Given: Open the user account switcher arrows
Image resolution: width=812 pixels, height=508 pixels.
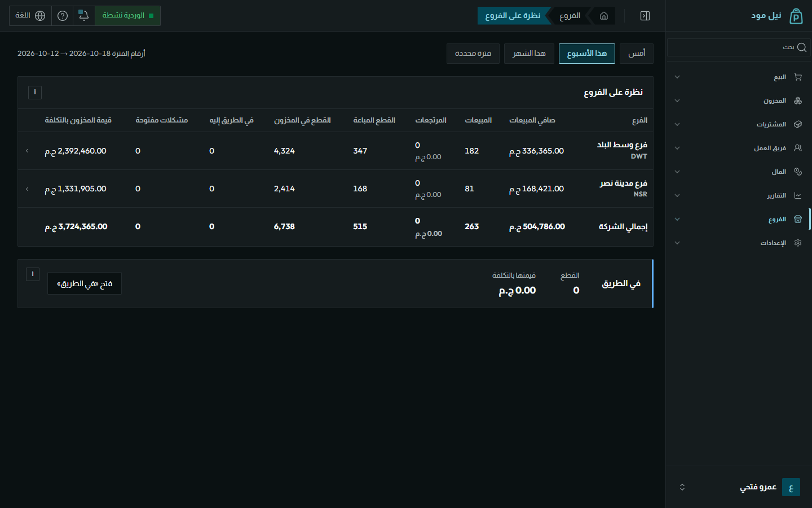Looking at the screenshot, I should [682, 487].
